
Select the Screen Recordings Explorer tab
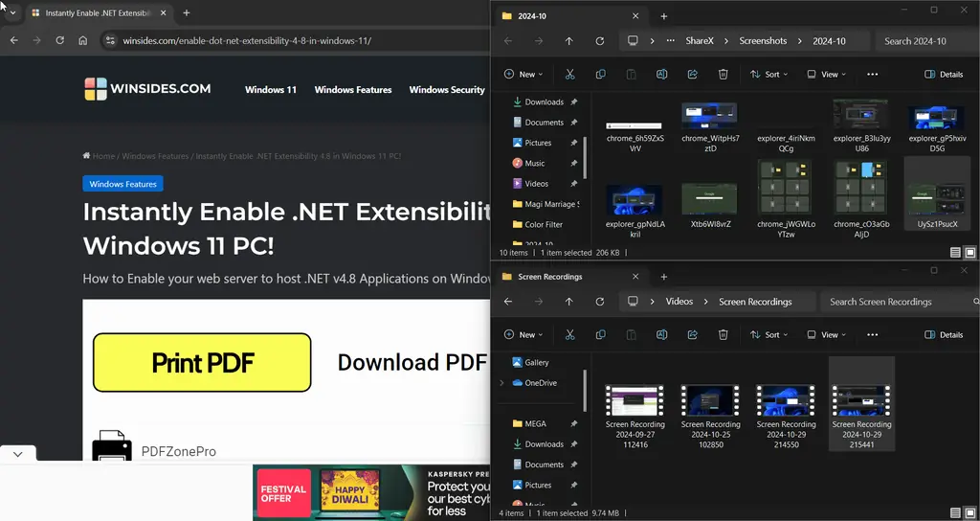click(570, 277)
